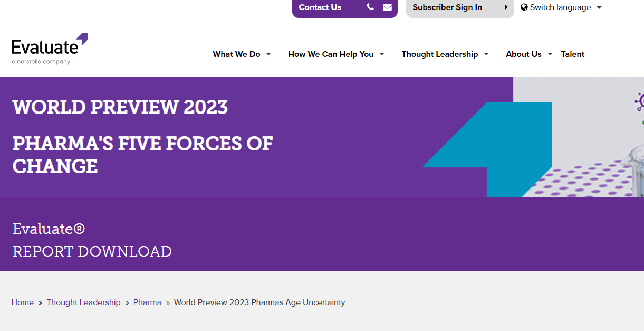Viewport: 644px width, 331px height.
Task: Click the WORLD PREVIEW 2023 heading
Action: [x=120, y=107]
